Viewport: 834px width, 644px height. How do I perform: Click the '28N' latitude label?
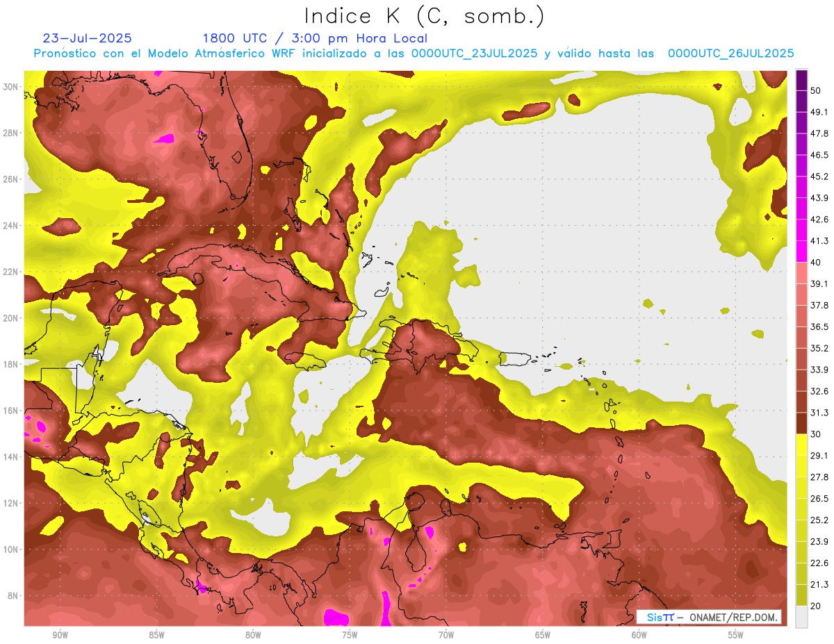[10, 133]
